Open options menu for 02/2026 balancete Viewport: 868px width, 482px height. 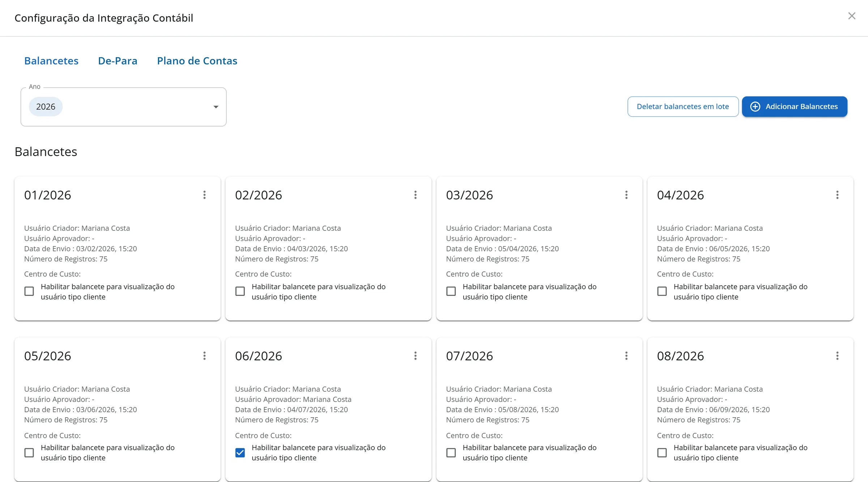[x=415, y=195]
